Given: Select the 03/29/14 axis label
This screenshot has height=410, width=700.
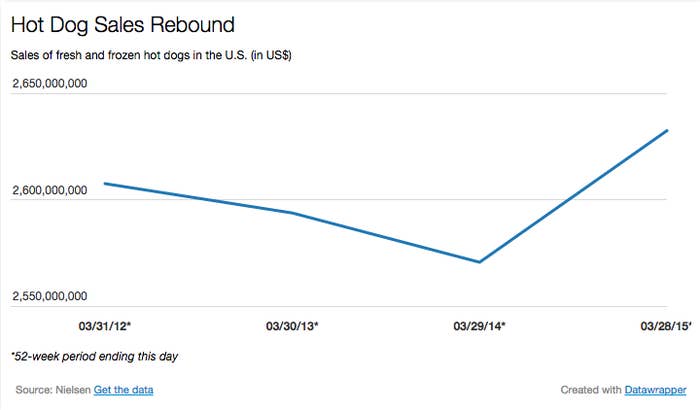Looking at the screenshot, I should point(479,326).
